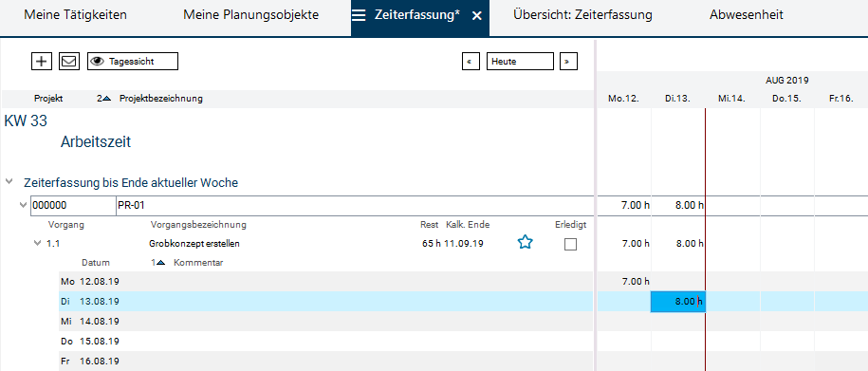The image size is (868, 371).
Task: Click the Do.15. day column header
Action: click(786, 99)
